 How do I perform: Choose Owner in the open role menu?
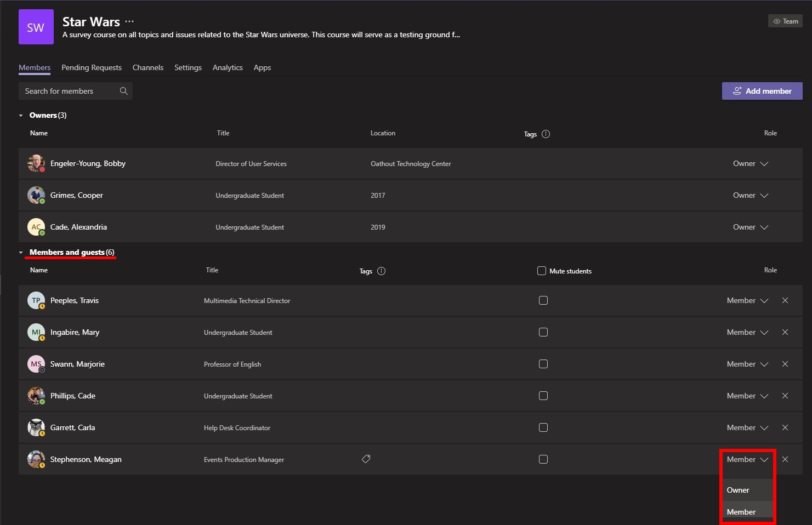(748, 490)
